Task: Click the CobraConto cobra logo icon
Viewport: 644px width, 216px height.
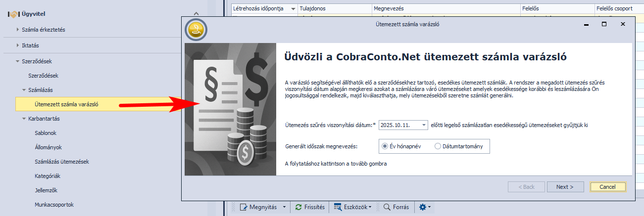Action: [x=196, y=30]
